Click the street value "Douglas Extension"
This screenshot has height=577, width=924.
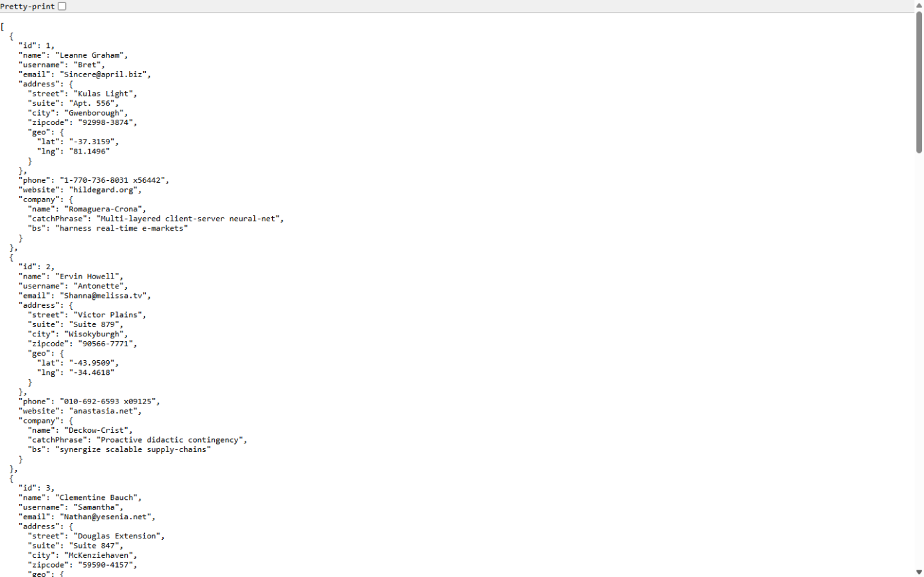point(118,536)
